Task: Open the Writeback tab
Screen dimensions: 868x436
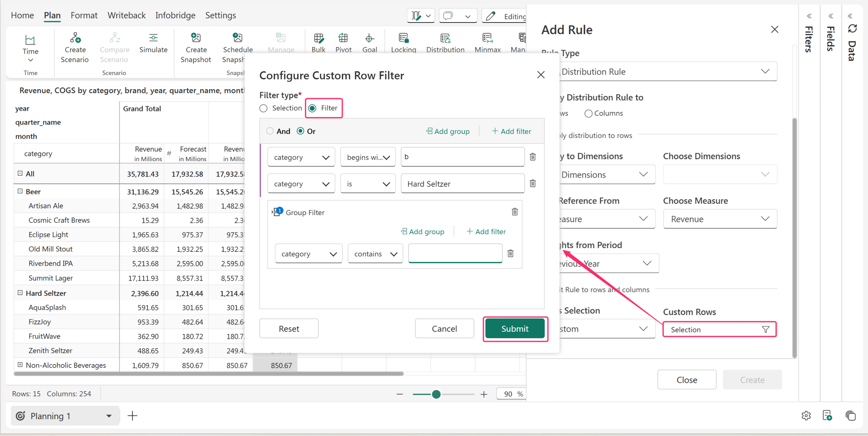Action: click(x=127, y=15)
